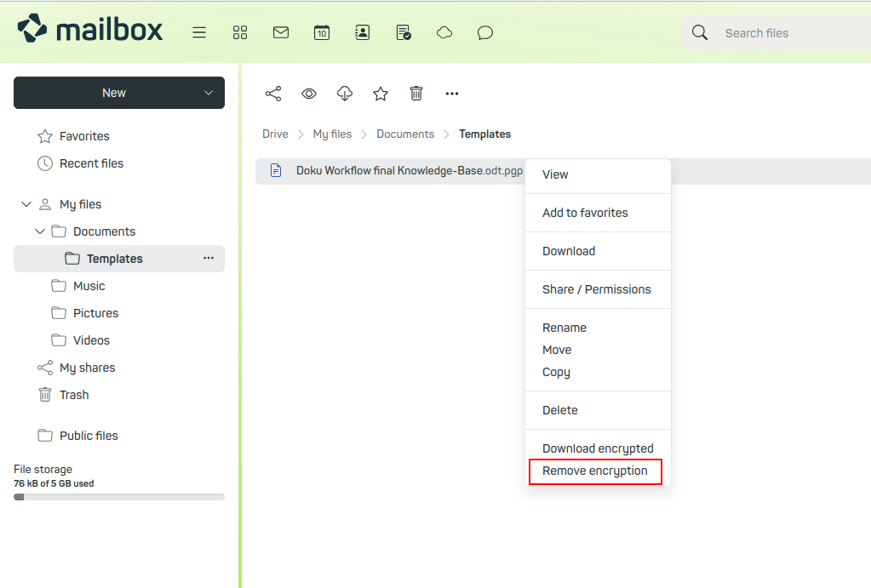Choose Download encrypted in the context menu

point(598,448)
